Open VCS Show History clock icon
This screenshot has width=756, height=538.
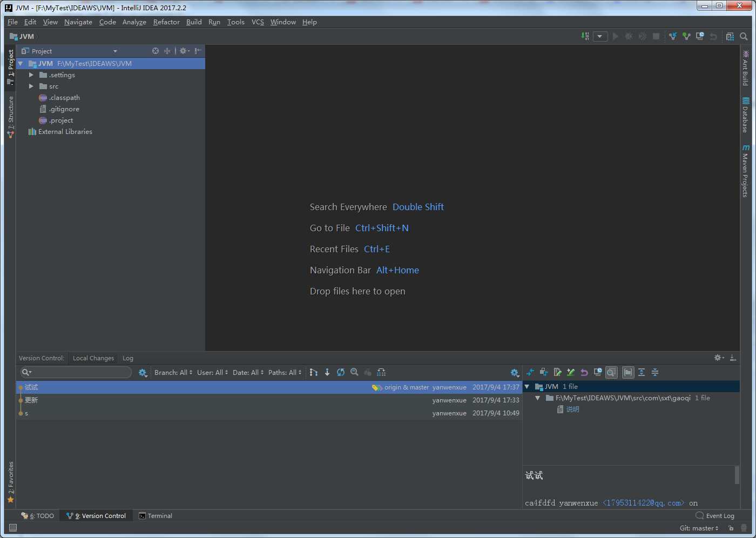pyautogui.click(x=700, y=36)
